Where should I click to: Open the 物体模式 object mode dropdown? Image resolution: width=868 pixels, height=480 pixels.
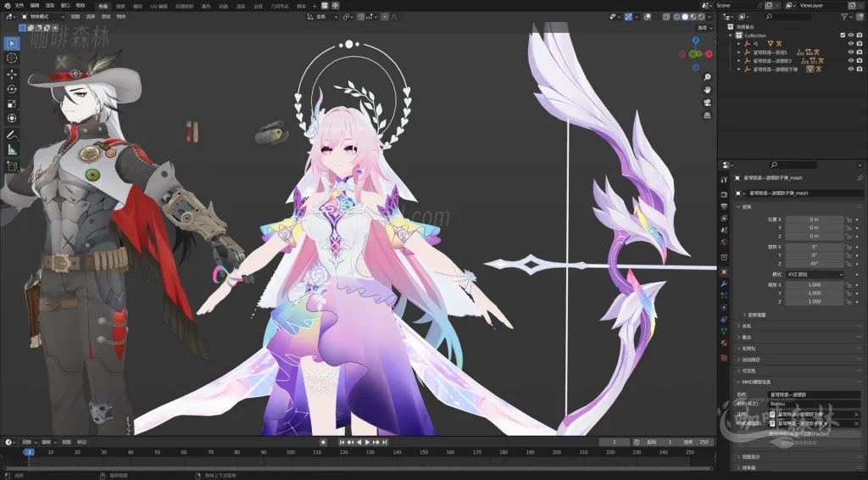[x=42, y=17]
